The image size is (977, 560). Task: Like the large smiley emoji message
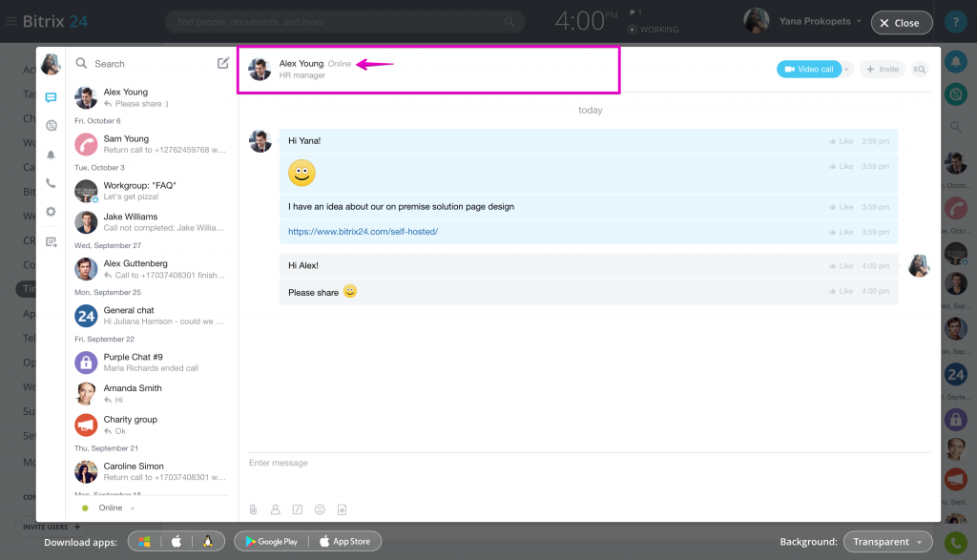point(842,166)
